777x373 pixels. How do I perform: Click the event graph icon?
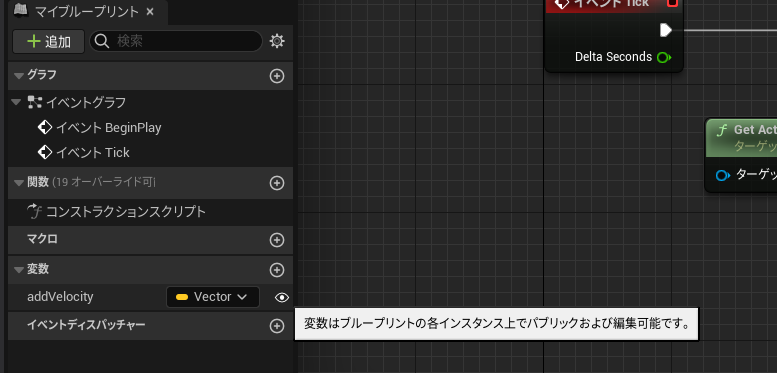(34, 103)
